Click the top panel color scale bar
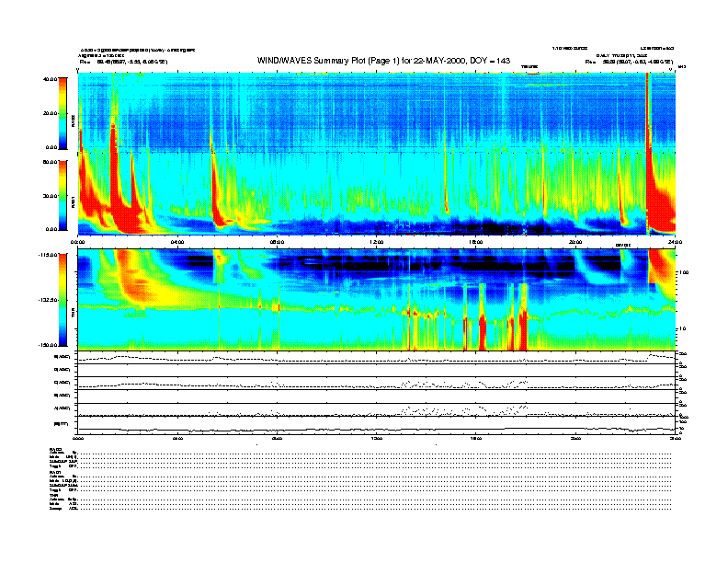This screenshot has height=563, width=728. (x=63, y=112)
